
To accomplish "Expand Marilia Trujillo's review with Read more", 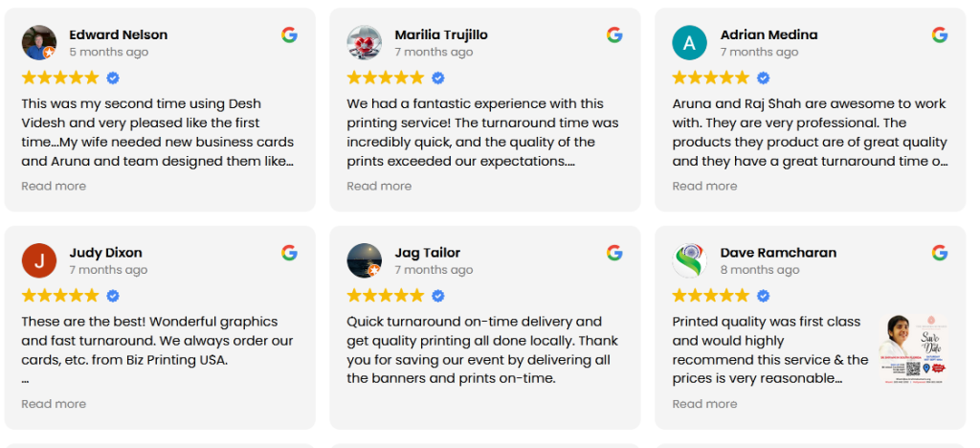I will click(379, 186).
